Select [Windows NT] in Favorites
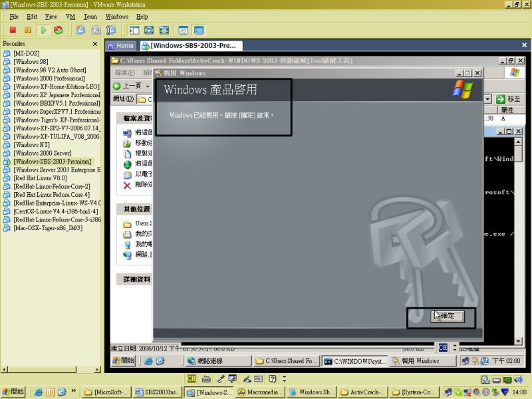This screenshot has width=532, height=399. (x=31, y=145)
